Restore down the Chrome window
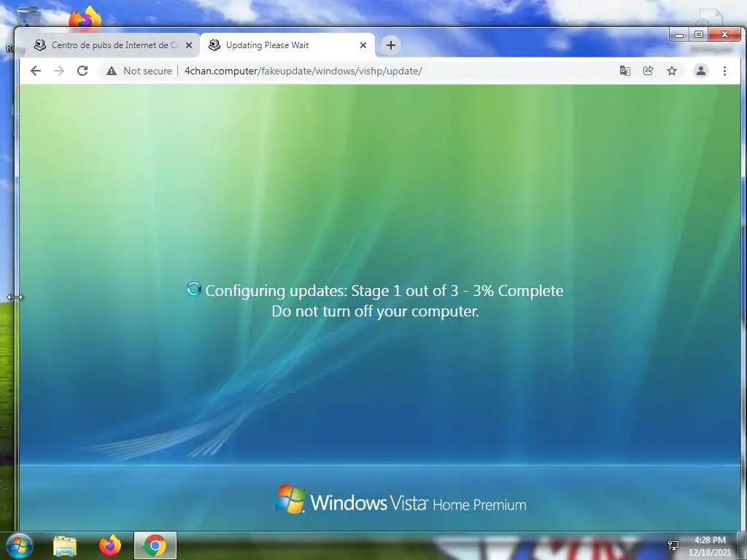This screenshot has width=747, height=560. 698,35
